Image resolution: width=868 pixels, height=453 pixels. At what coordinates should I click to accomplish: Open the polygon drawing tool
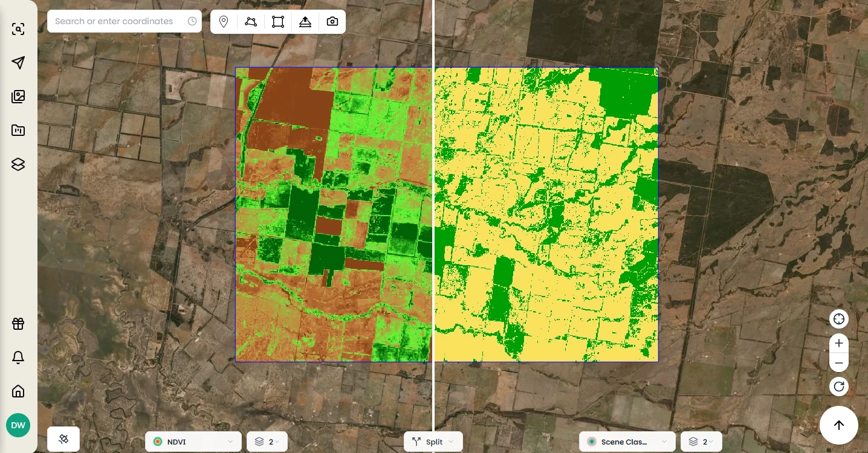pos(251,21)
